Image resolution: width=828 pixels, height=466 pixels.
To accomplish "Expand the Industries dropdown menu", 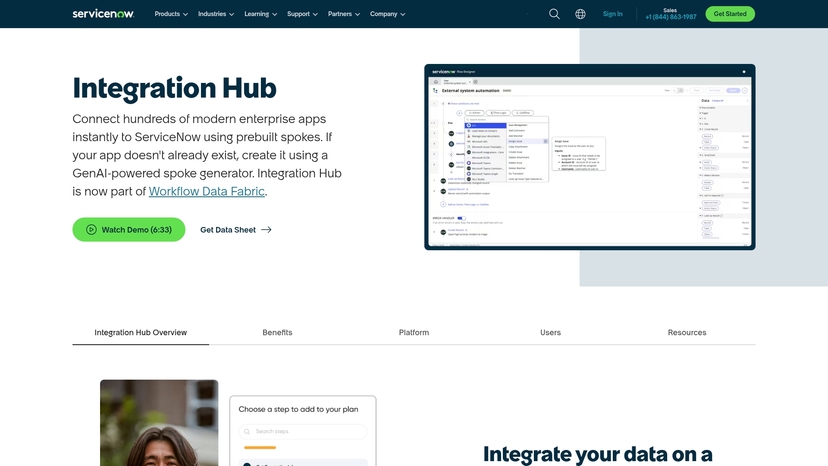I will [215, 14].
